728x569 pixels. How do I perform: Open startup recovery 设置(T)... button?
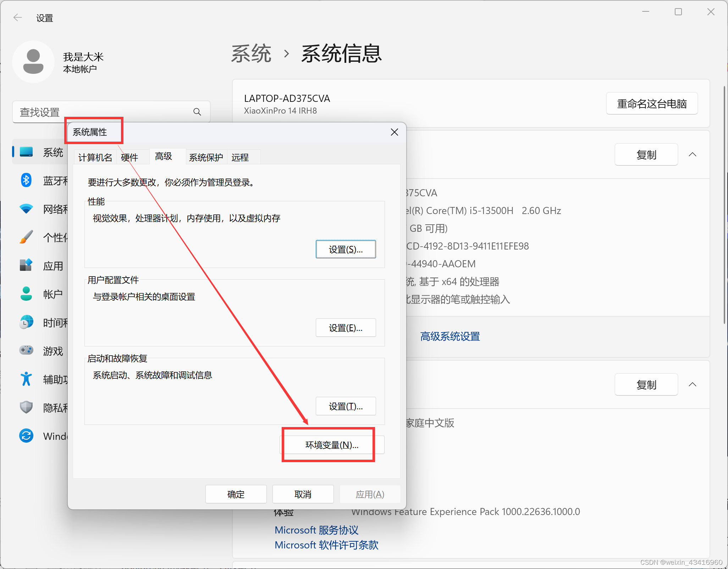(x=346, y=406)
